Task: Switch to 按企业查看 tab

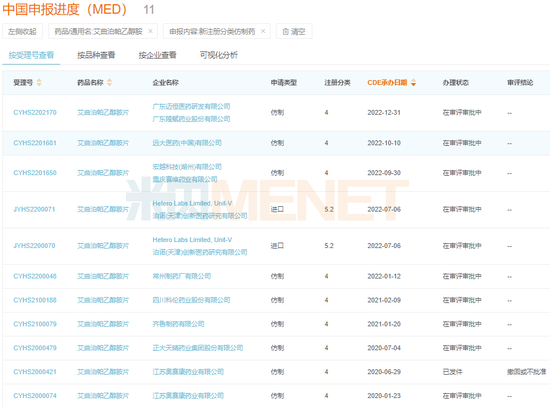Action: pos(157,55)
